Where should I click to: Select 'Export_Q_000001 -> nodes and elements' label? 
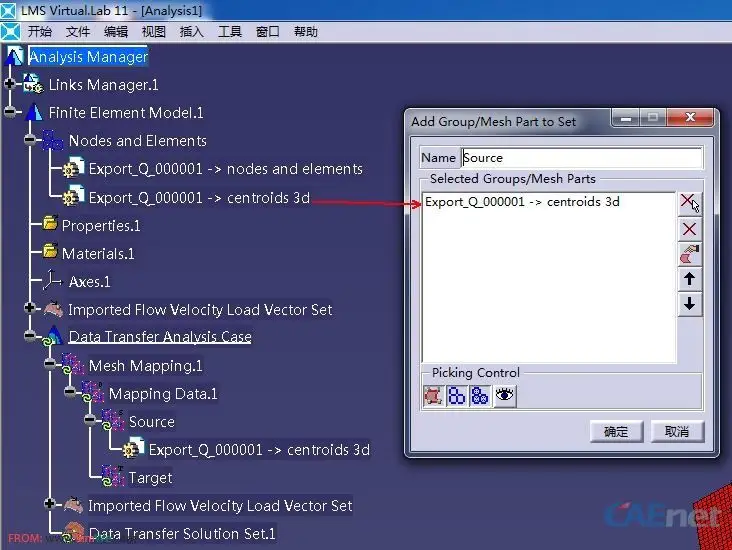[225, 169]
